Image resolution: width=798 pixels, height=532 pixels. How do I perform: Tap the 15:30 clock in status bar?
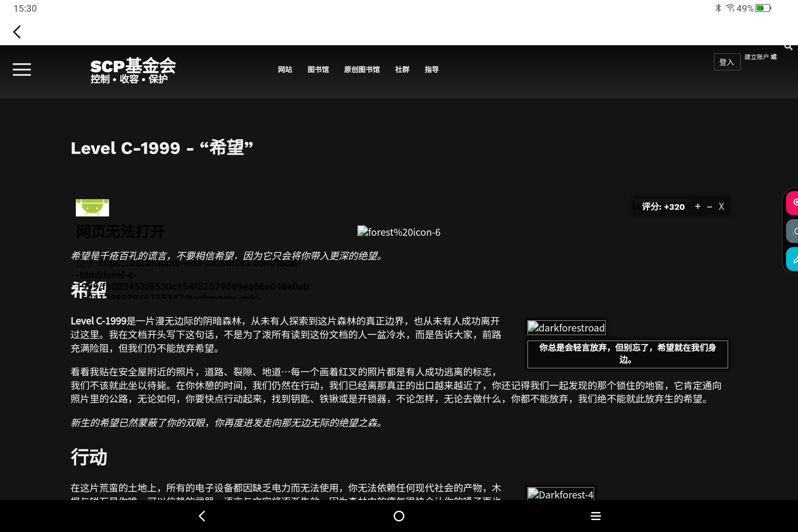[x=25, y=9]
